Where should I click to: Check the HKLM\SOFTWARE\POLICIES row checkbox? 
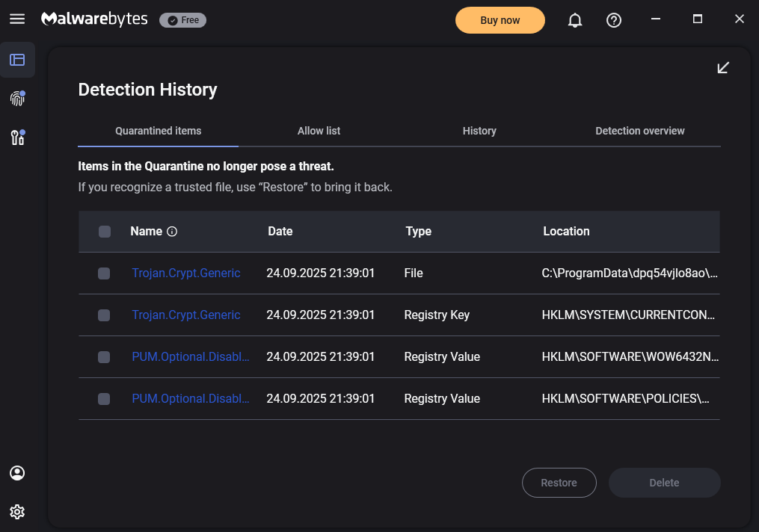(104, 399)
